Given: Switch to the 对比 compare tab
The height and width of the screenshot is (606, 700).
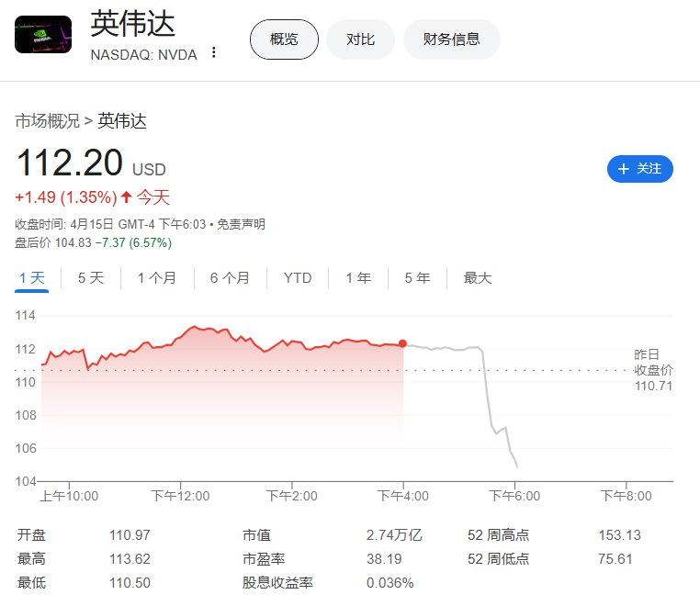Looking at the screenshot, I should (x=360, y=39).
